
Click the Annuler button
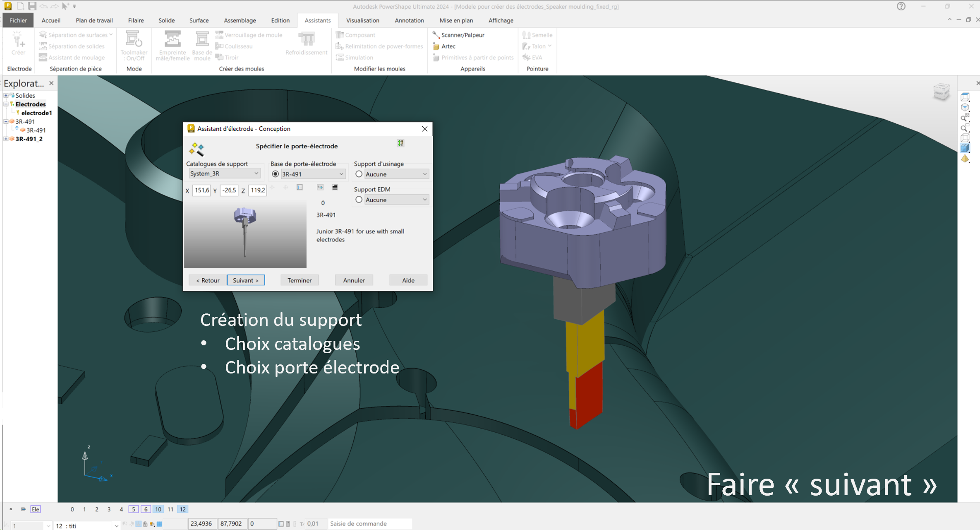pos(354,280)
